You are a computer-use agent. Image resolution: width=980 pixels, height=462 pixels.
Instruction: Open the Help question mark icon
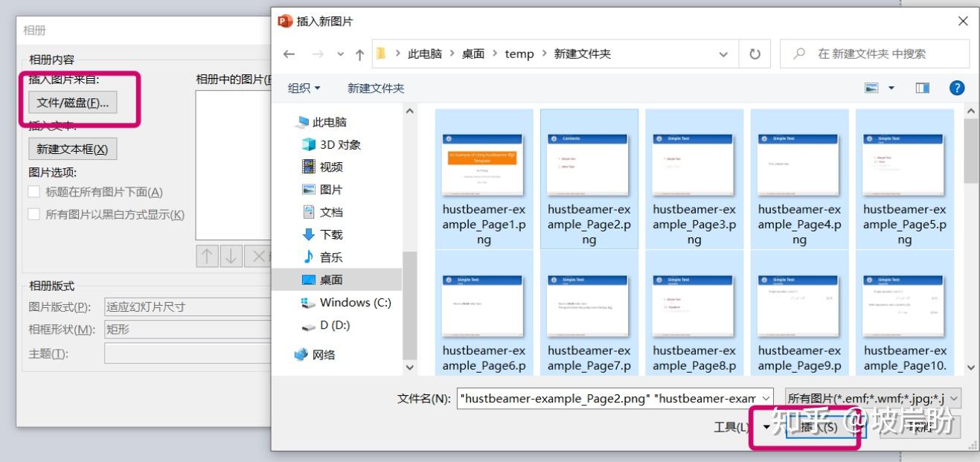tap(957, 88)
